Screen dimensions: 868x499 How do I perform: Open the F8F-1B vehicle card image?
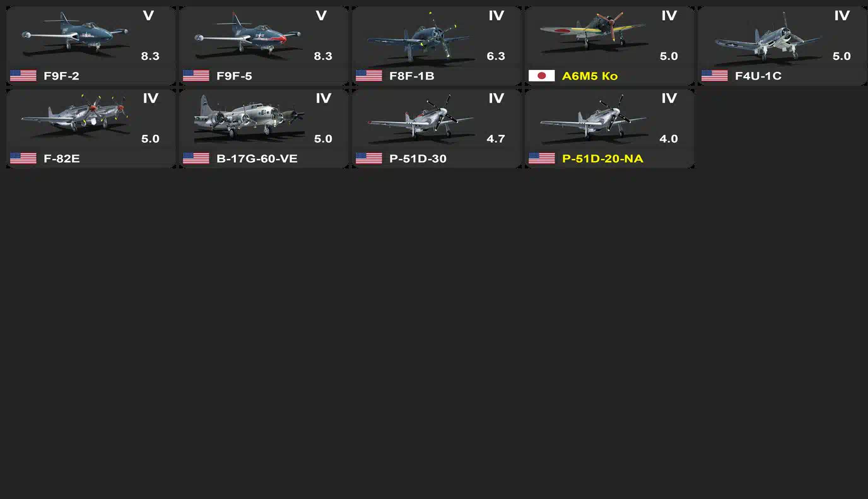(420, 37)
